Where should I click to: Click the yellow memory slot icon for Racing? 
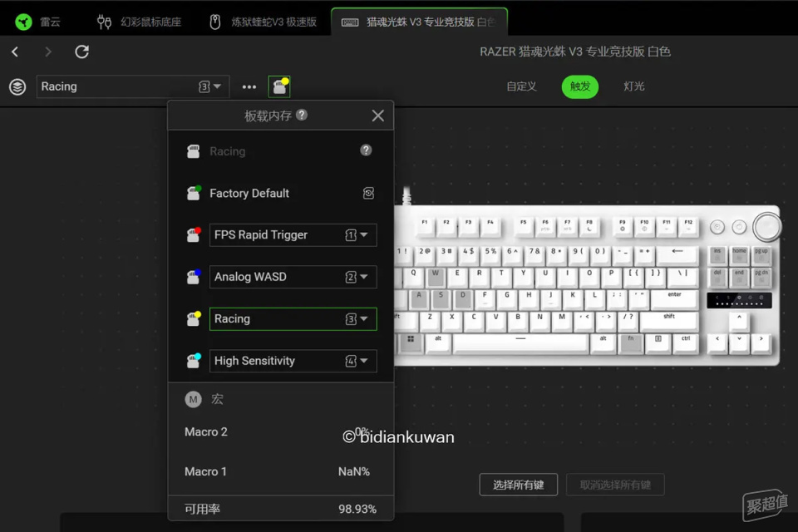(x=194, y=318)
